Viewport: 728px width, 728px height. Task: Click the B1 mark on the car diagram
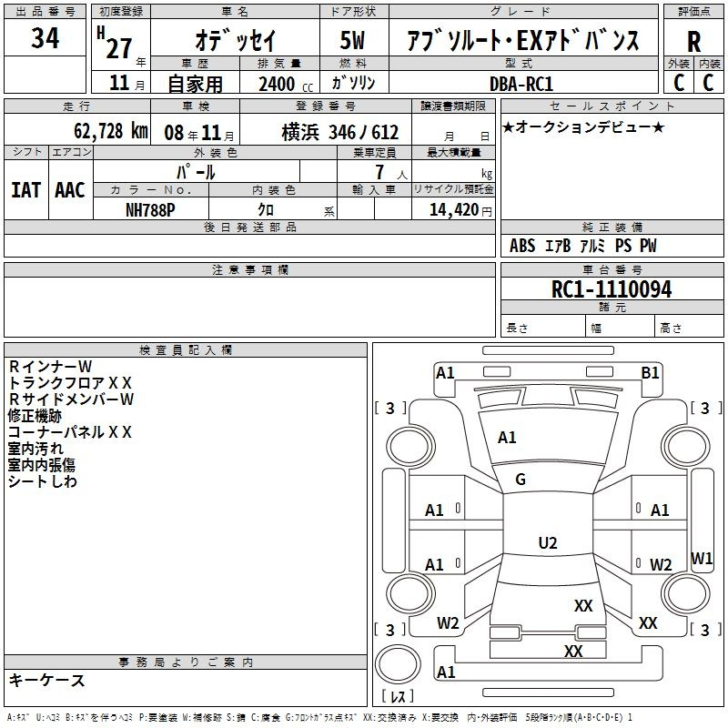[650, 373]
